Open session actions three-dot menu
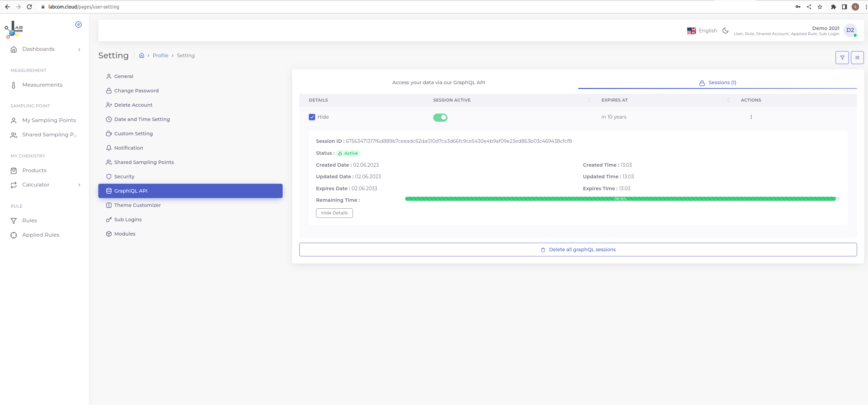Viewport: 868px width, 405px height. point(751,117)
